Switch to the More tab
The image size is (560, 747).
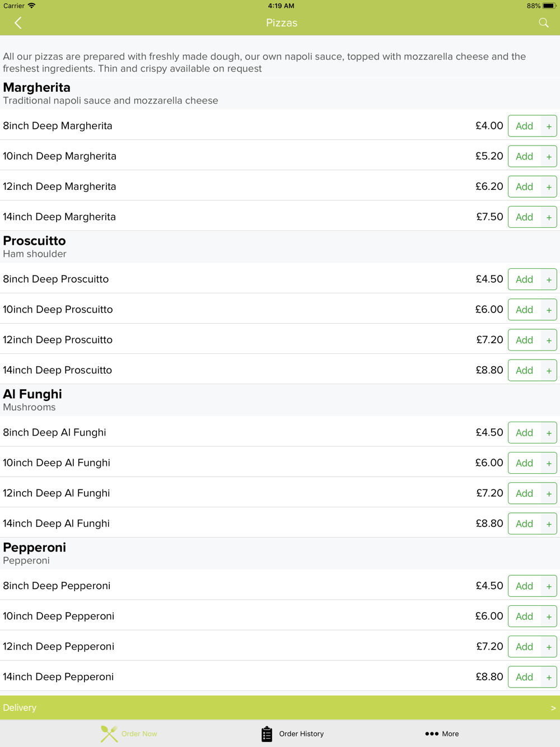coord(450,734)
